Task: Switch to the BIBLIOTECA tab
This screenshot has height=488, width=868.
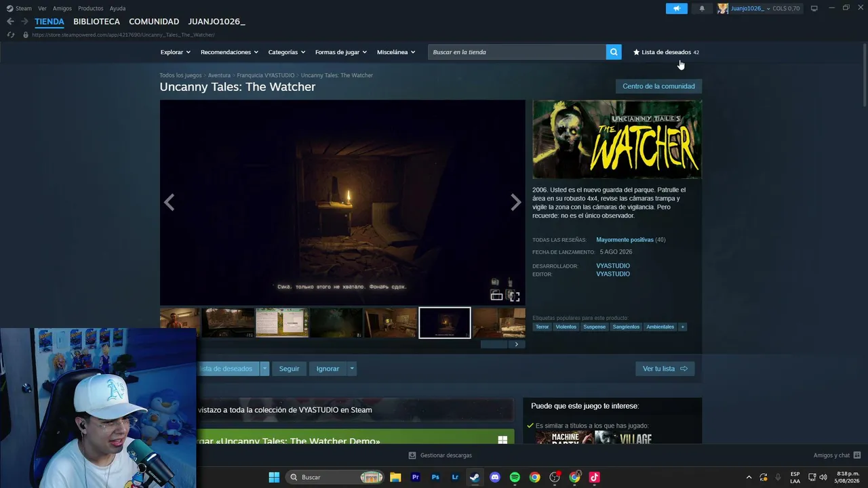Action: (x=96, y=22)
